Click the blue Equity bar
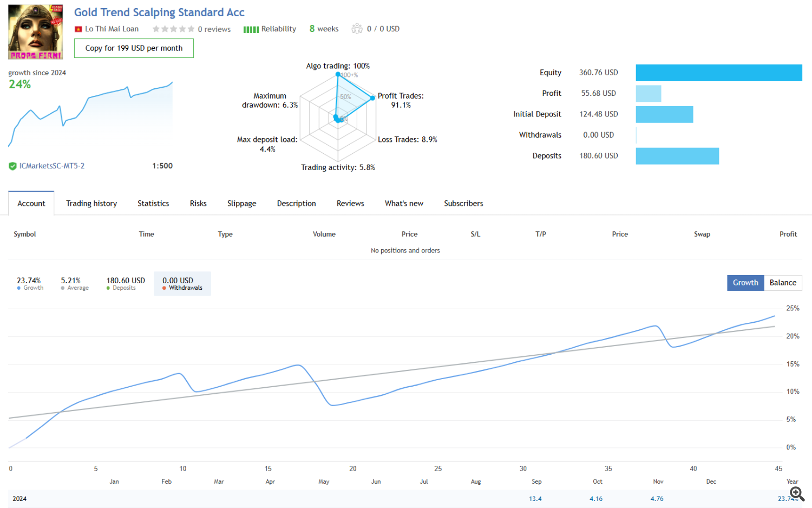 point(718,73)
